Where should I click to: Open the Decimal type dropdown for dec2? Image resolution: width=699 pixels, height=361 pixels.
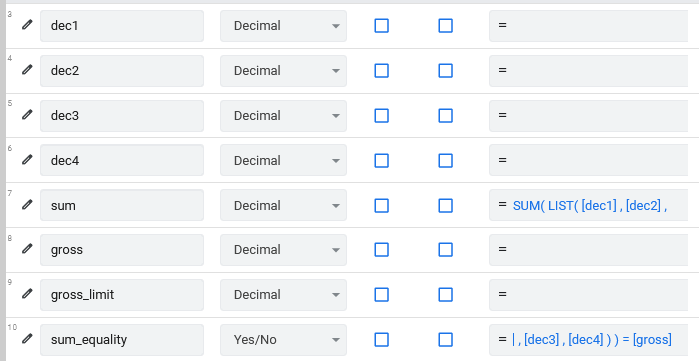click(283, 71)
